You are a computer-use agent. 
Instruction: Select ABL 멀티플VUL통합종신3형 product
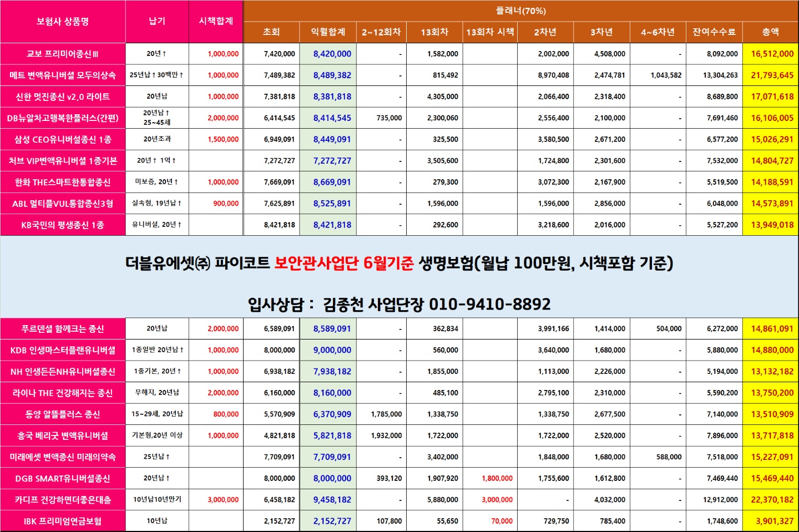(63, 203)
